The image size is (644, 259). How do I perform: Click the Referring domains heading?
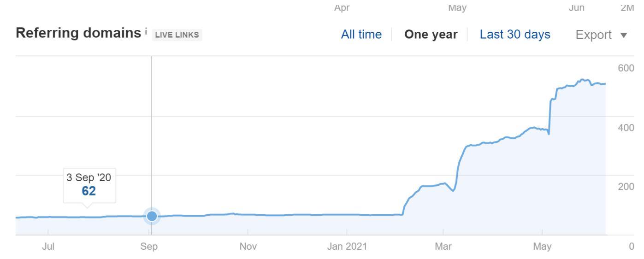[x=78, y=33]
